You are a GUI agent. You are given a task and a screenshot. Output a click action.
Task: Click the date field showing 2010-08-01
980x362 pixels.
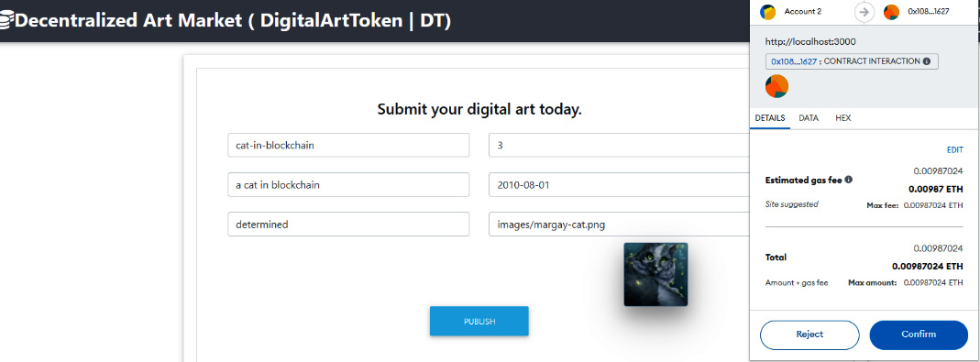tap(619, 185)
